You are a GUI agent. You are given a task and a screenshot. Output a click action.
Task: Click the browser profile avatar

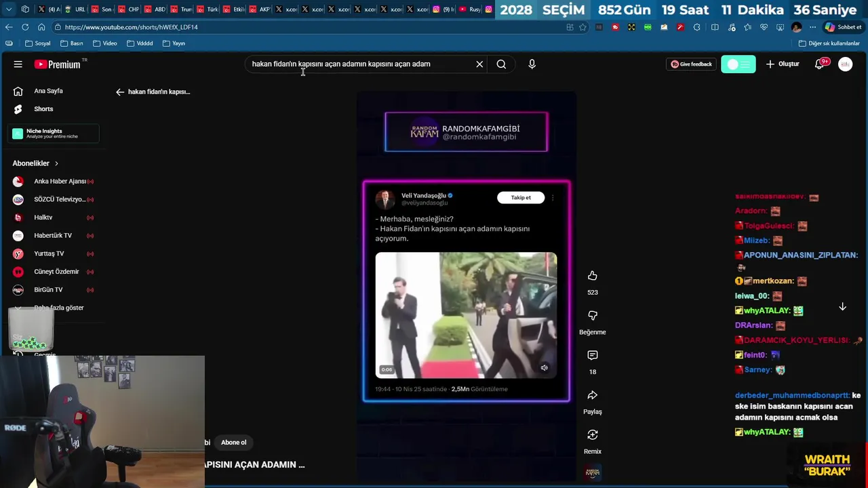(796, 27)
